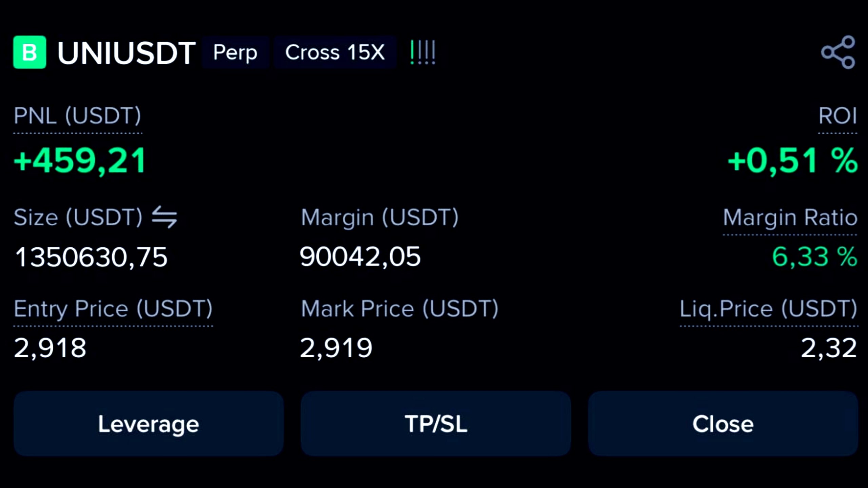868x488 pixels.
Task: Select the Cross 15X margin tag
Action: [x=335, y=52]
